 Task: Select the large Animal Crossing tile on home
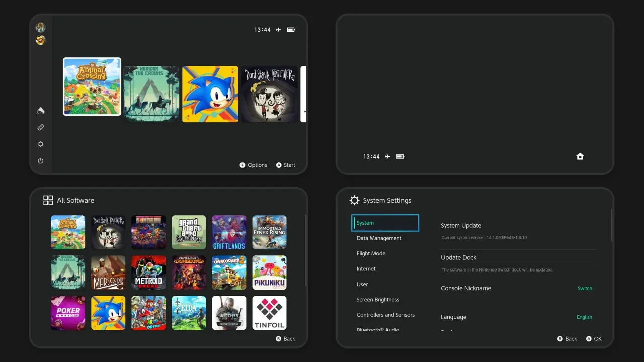[x=92, y=86]
